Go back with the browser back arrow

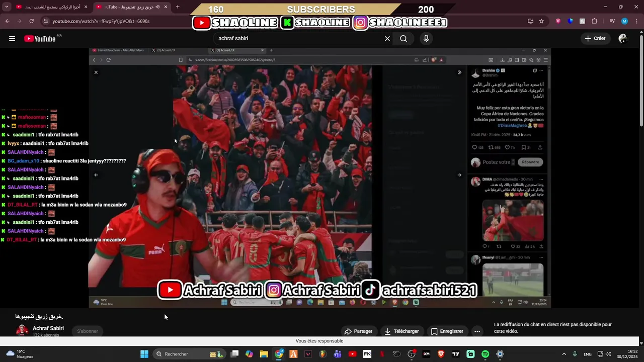pyautogui.click(x=7, y=21)
